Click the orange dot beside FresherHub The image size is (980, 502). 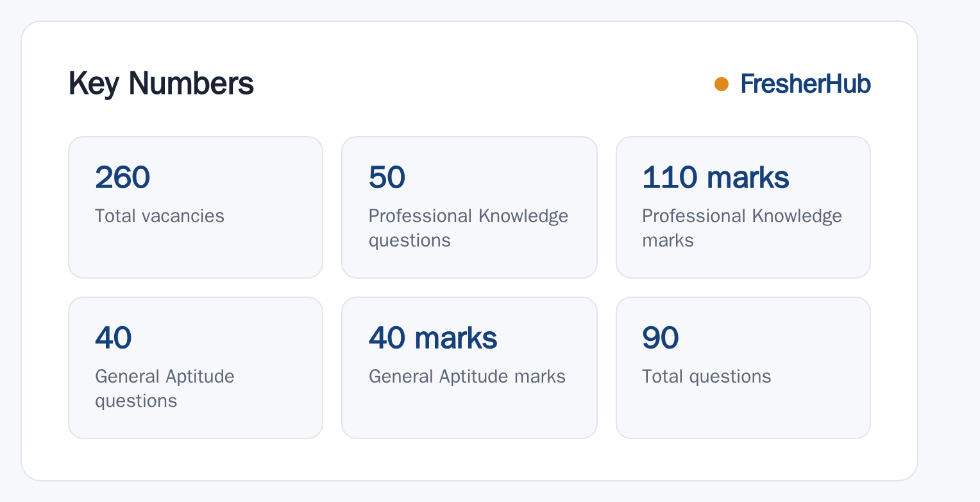(x=722, y=84)
